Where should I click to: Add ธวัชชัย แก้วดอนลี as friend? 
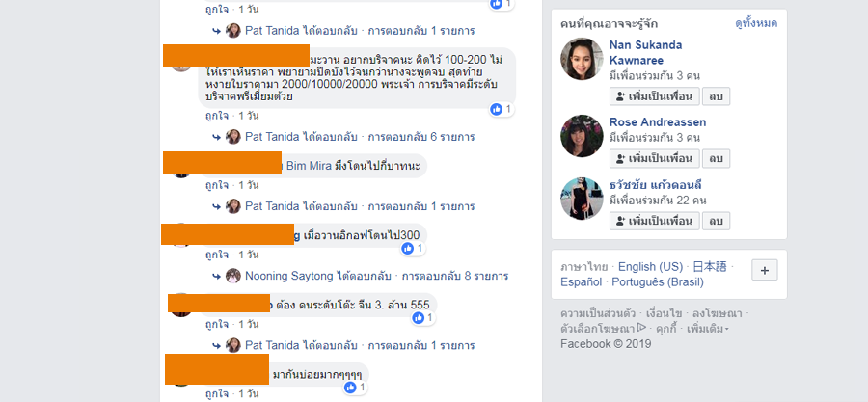[x=654, y=221]
